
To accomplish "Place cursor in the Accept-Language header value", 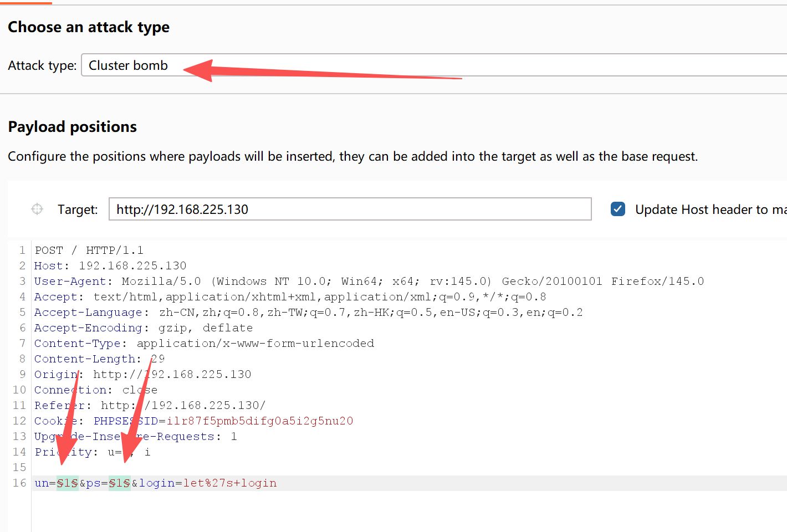I will pos(370,313).
